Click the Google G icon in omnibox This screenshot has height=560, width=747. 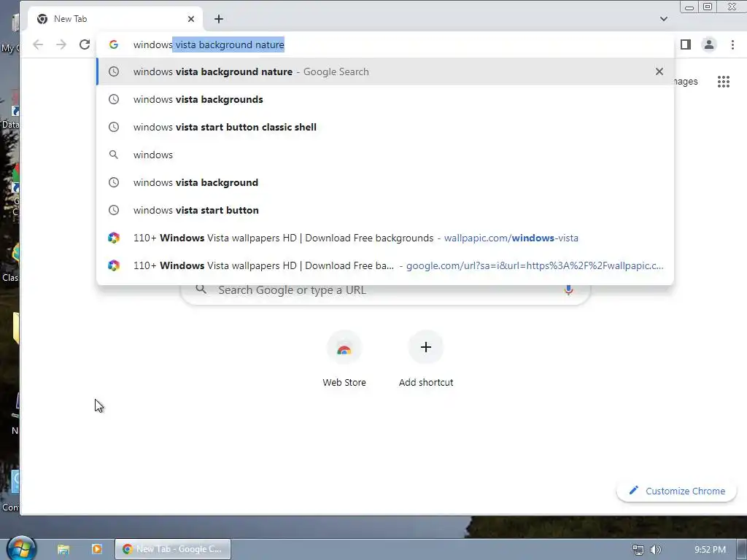113,44
